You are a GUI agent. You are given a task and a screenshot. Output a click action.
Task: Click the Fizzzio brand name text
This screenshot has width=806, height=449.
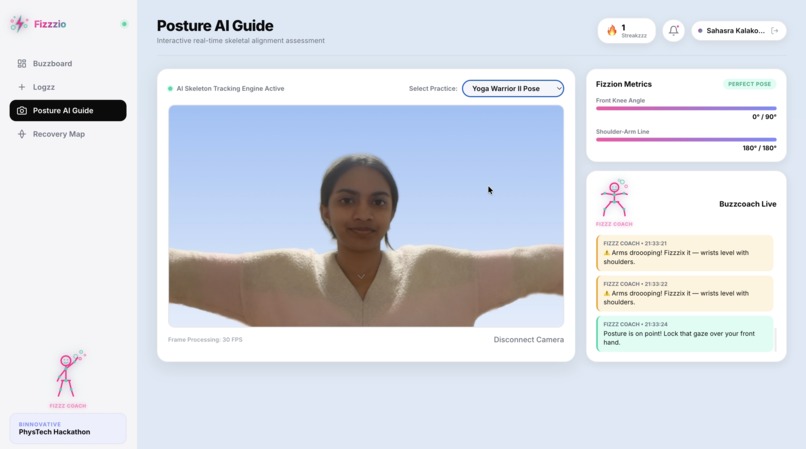tap(50, 24)
